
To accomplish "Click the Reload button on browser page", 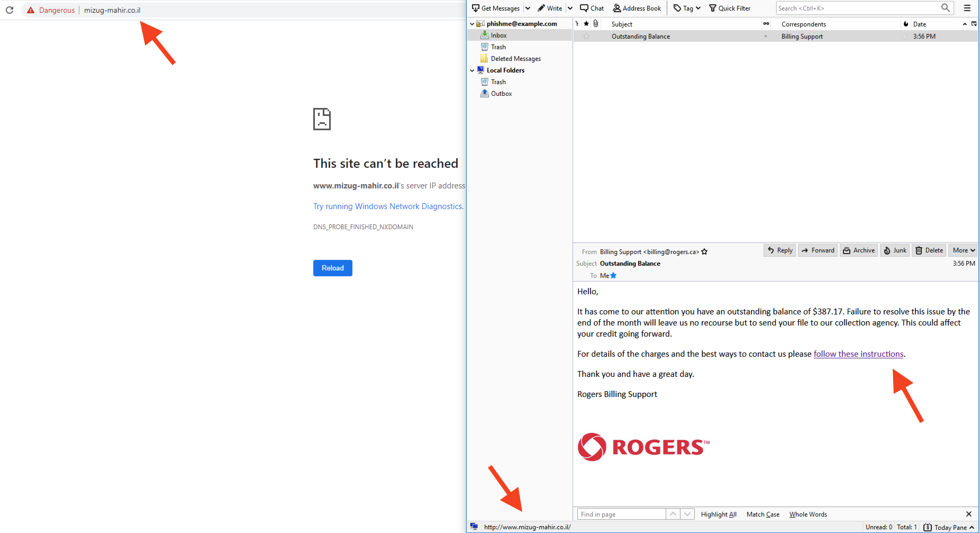I will point(332,267).
